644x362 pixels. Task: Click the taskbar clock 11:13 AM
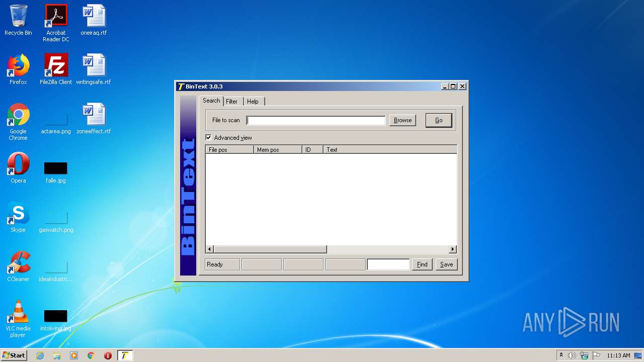tap(618, 355)
